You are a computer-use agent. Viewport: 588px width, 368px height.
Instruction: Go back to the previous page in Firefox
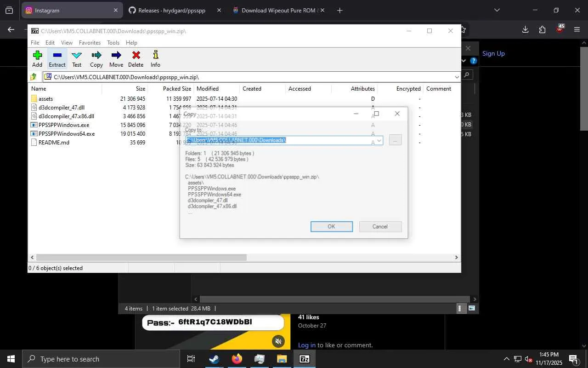tap(11, 29)
